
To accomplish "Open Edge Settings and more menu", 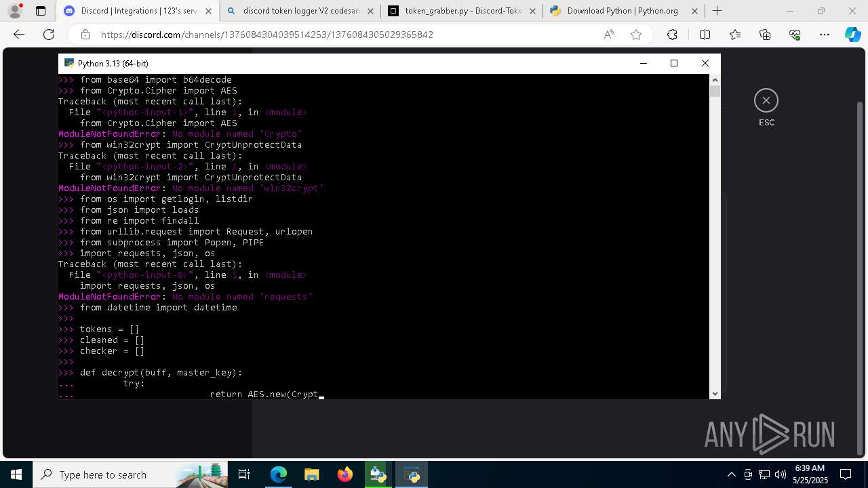I will (825, 35).
